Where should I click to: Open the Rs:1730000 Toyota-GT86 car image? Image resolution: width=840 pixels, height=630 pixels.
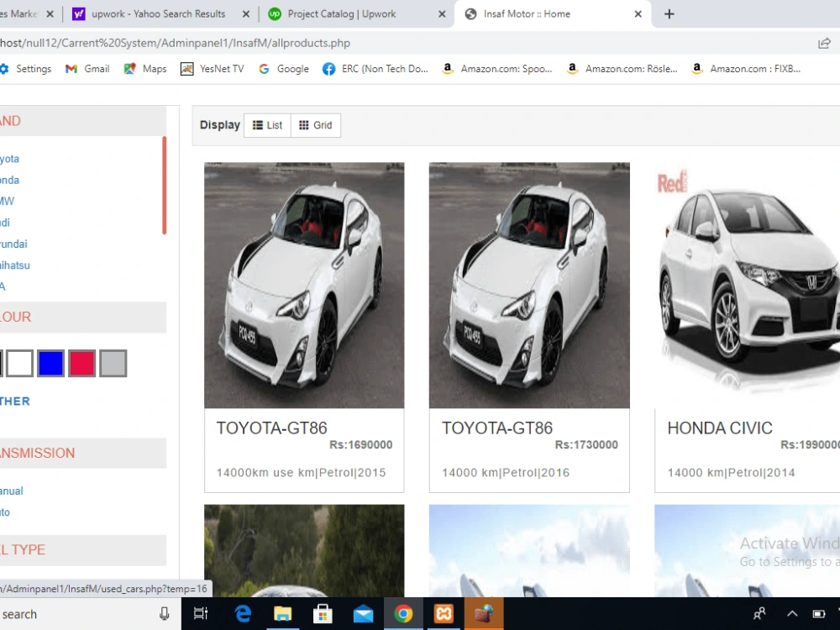[x=529, y=285]
